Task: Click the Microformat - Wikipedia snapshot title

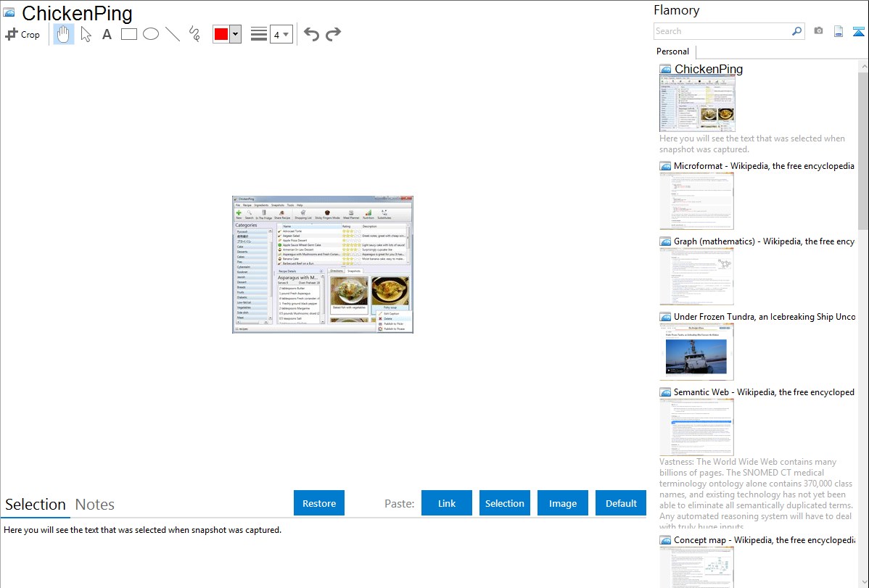Action: tap(764, 166)
